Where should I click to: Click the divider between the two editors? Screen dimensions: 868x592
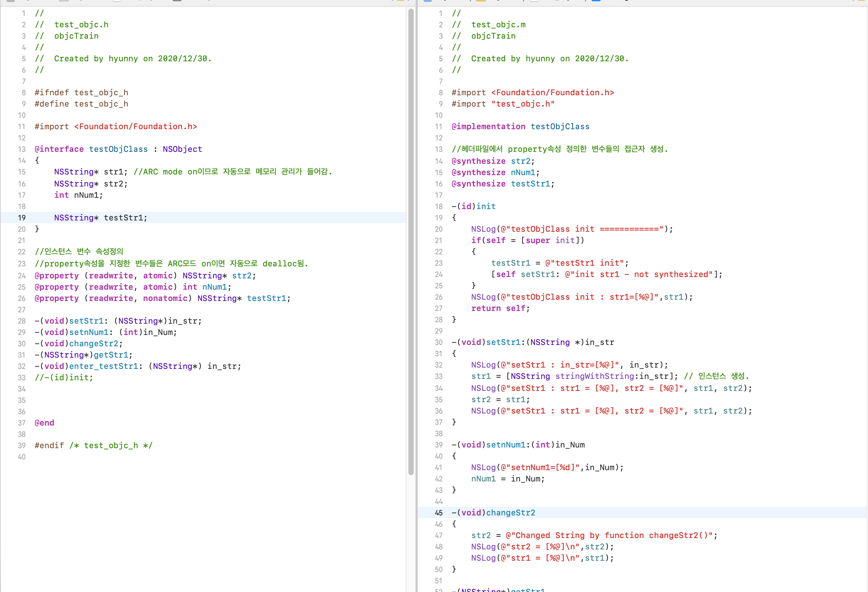click(416, 299)
